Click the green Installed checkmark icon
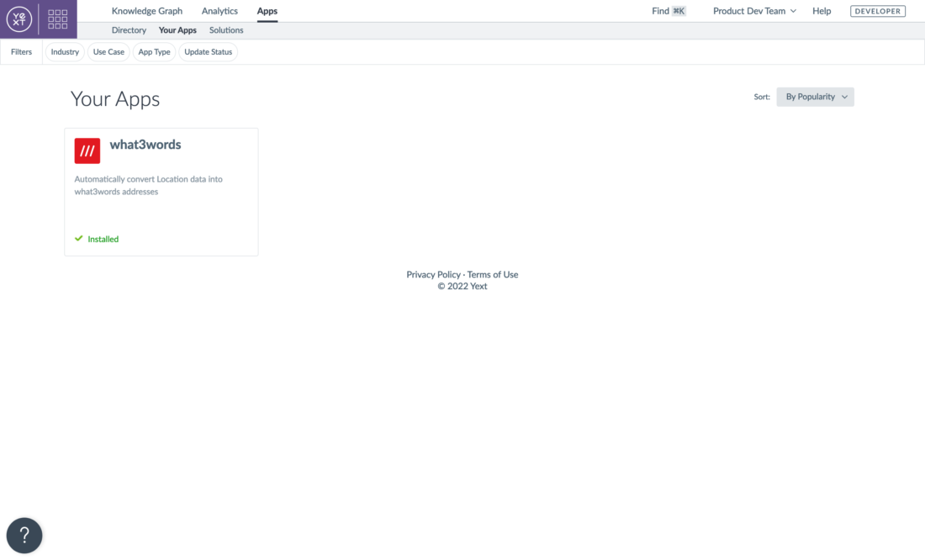 [78, 239]
